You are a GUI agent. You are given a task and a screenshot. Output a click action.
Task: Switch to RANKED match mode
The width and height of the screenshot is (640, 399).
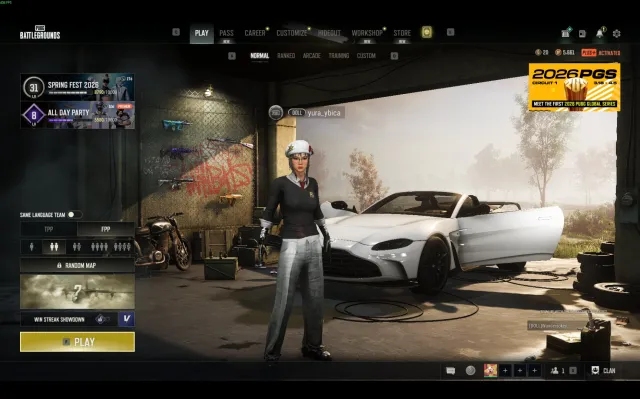point(286,56)
